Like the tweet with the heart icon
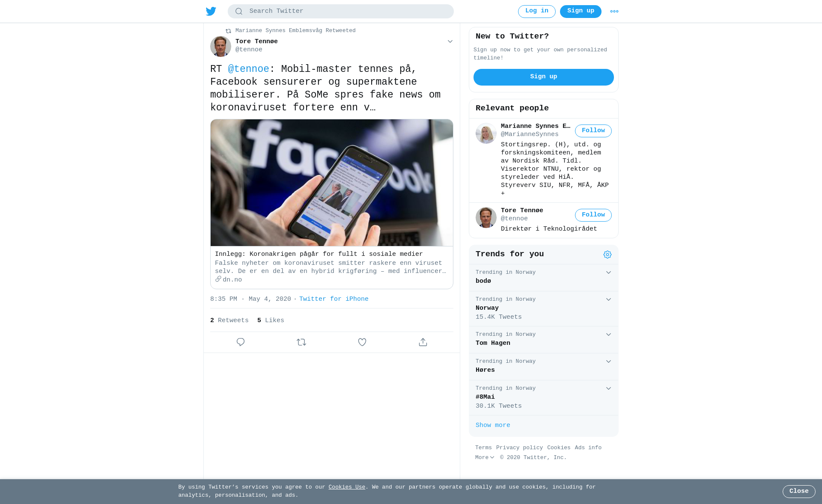The height and width of the screenshot is (504, 822). tap(362, 342)
